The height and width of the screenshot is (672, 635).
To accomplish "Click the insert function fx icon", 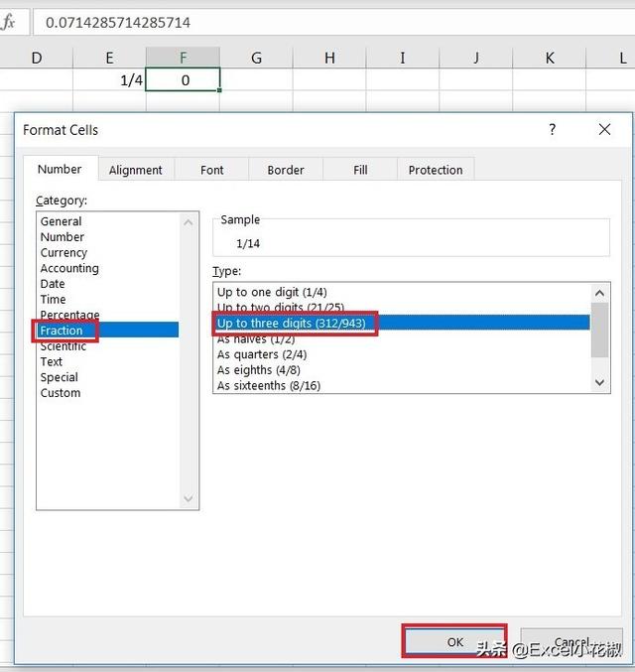I will coord(9,22).
